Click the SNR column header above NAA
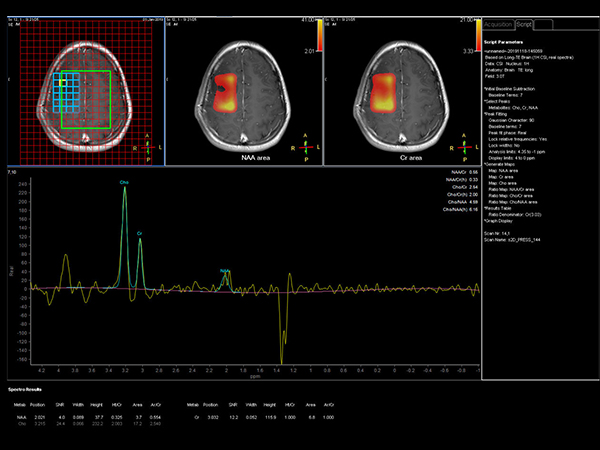 (x=60, y=404)
